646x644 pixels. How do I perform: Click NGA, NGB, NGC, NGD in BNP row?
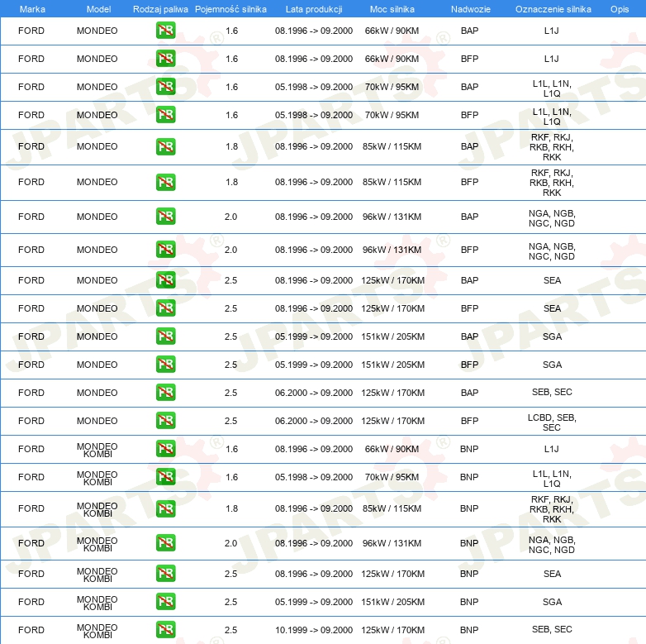click(552, 545)
